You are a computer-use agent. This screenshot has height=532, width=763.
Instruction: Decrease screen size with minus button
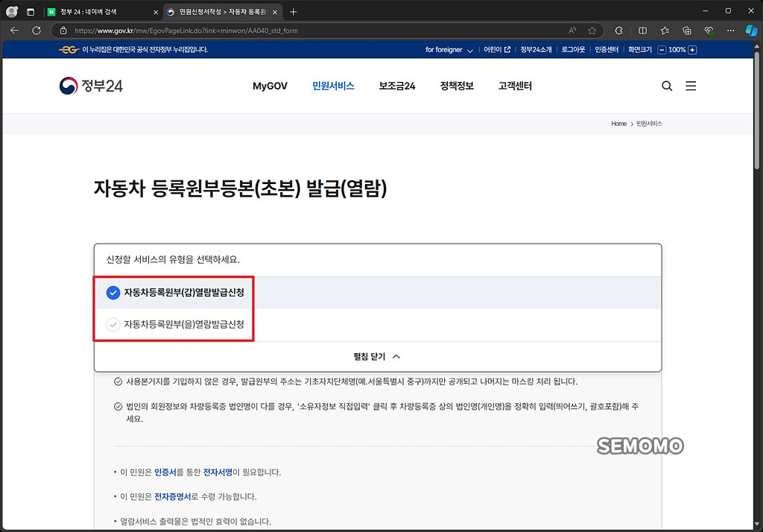point(662,50)
